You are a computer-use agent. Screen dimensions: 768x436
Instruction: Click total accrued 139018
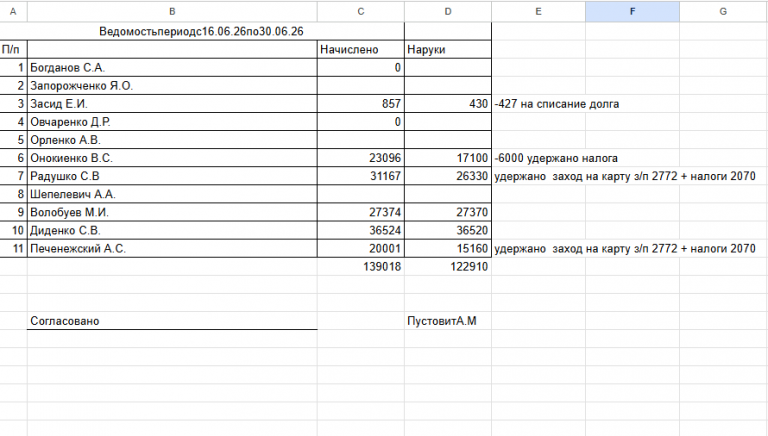pyautogui.click(x=360, y=267)
